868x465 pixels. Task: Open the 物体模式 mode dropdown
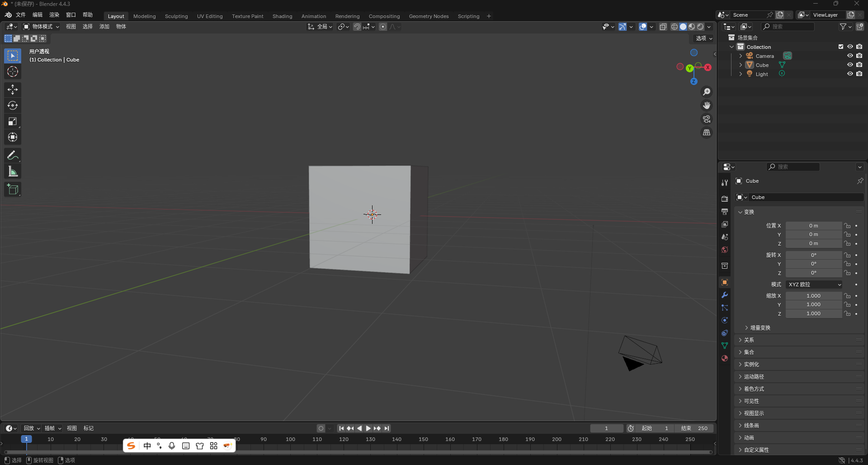42,27
